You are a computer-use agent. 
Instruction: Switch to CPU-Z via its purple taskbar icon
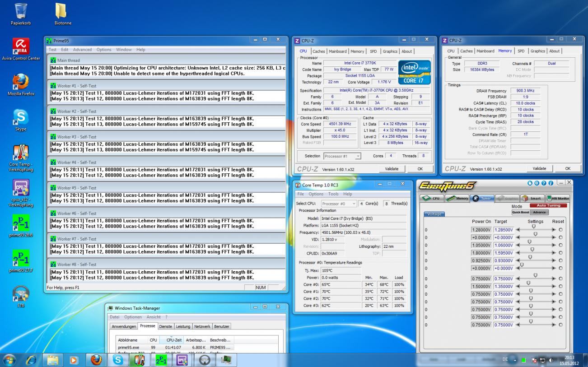pyautogui.click(x=182, y=360)
